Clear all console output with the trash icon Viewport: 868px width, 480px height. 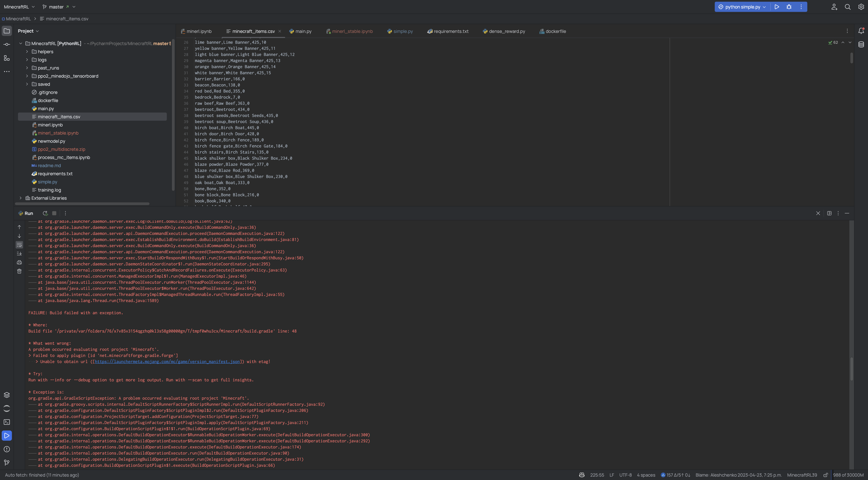point(19,271)
